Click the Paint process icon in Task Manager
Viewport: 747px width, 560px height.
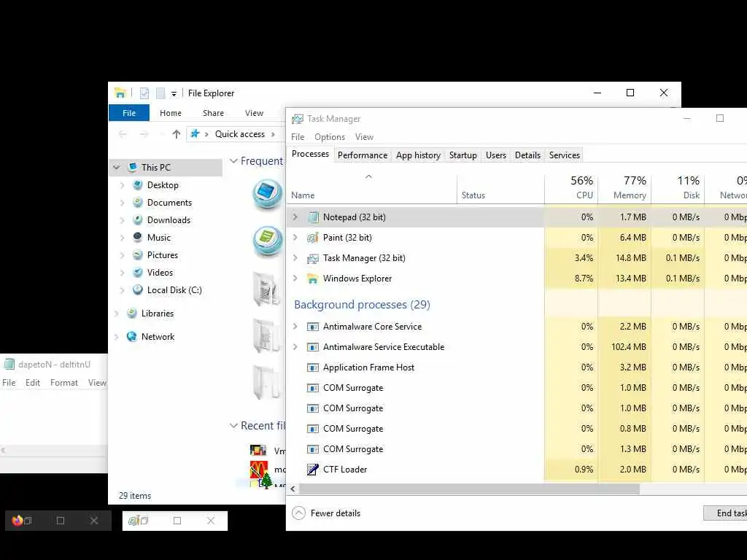click(313, 238)
